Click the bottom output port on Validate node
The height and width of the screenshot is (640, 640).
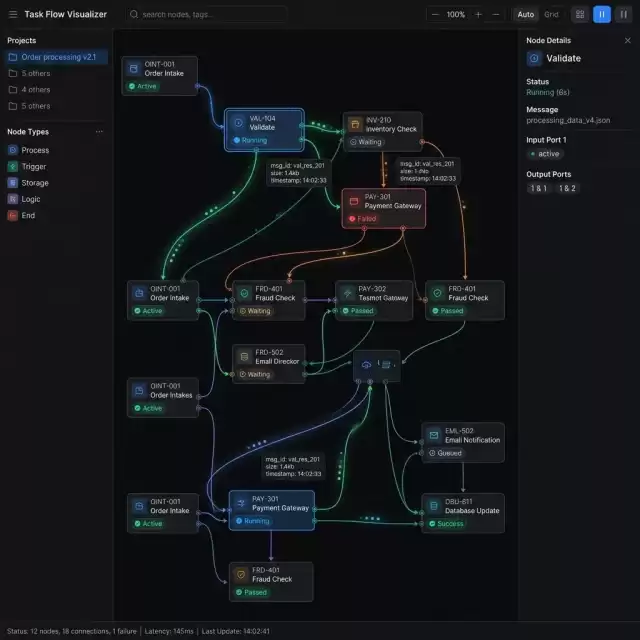(256, 150)
